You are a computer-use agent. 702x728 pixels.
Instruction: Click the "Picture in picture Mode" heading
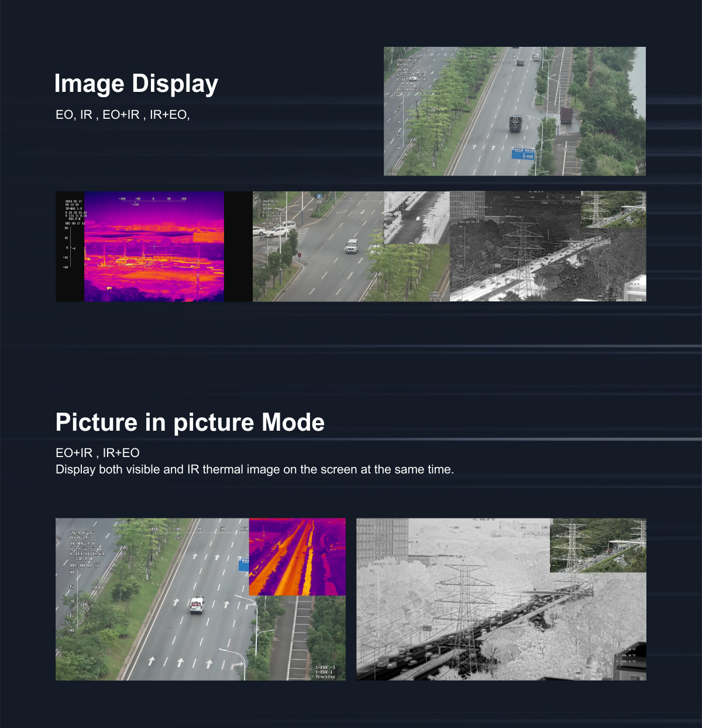tap(190, 423)
